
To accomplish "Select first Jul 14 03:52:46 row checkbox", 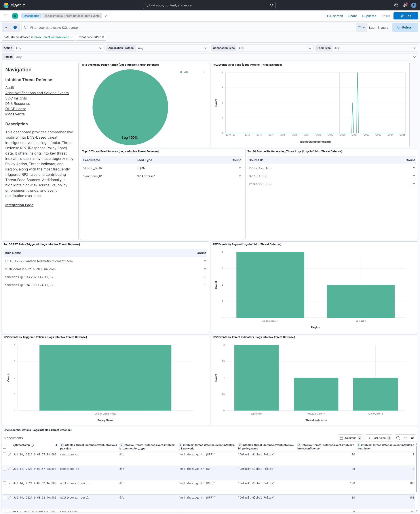I will click(x=4, y=483).
